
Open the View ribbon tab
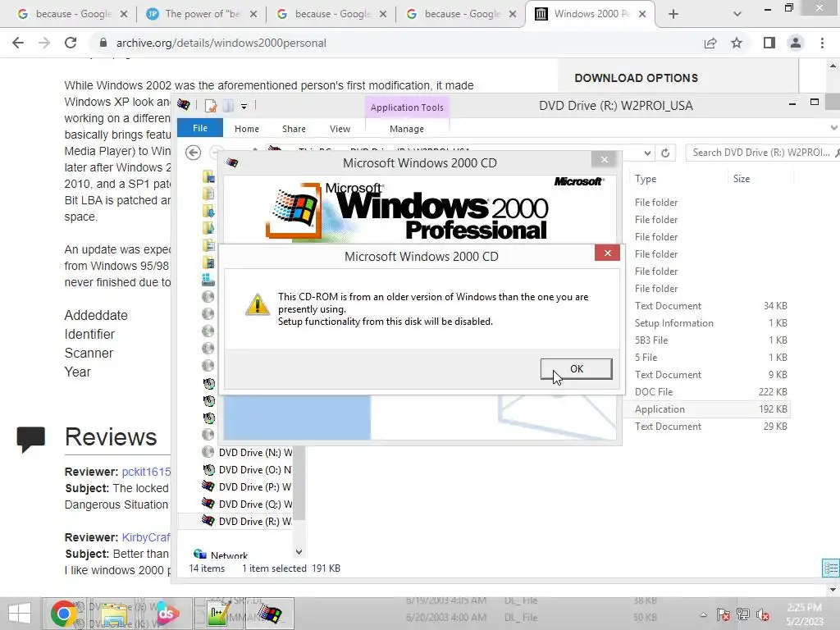tap(340, 129)
